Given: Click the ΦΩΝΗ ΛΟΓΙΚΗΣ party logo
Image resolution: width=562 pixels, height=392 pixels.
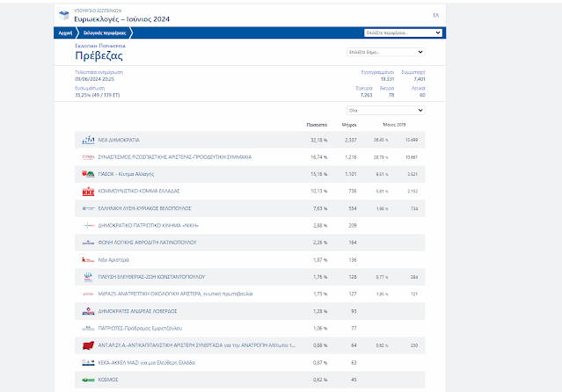Looking at the screenshot, I should [x=88, y=243].
